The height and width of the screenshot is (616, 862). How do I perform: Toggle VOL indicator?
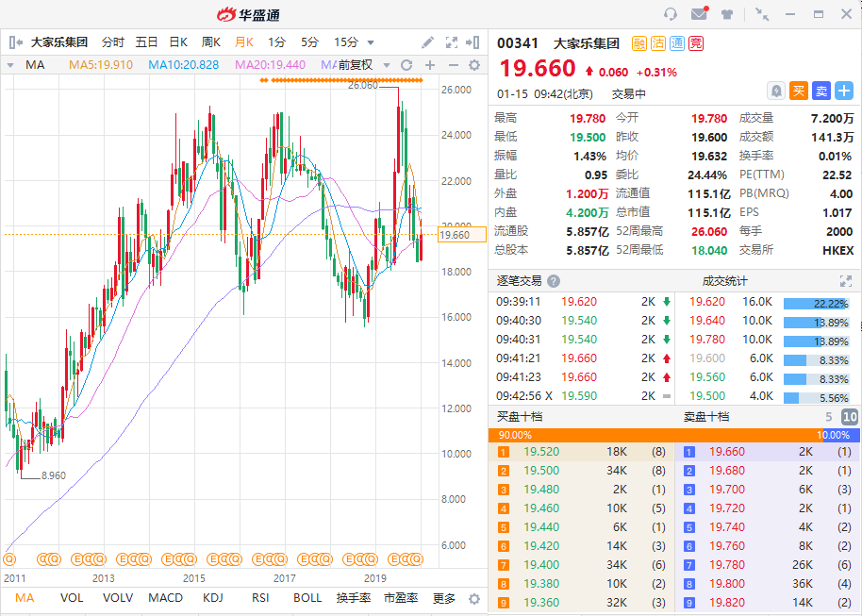pyautogui.click(x=72, y=598)
